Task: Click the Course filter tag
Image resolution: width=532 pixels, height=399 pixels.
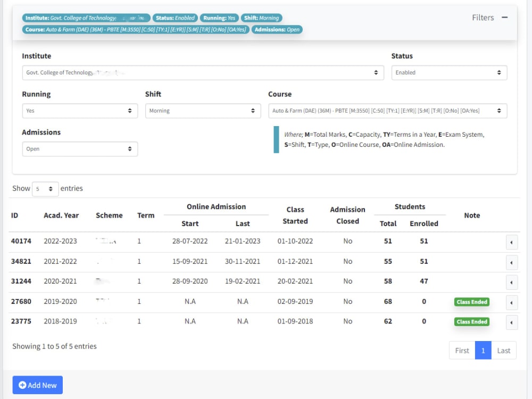Action: [x=136, y=29]
